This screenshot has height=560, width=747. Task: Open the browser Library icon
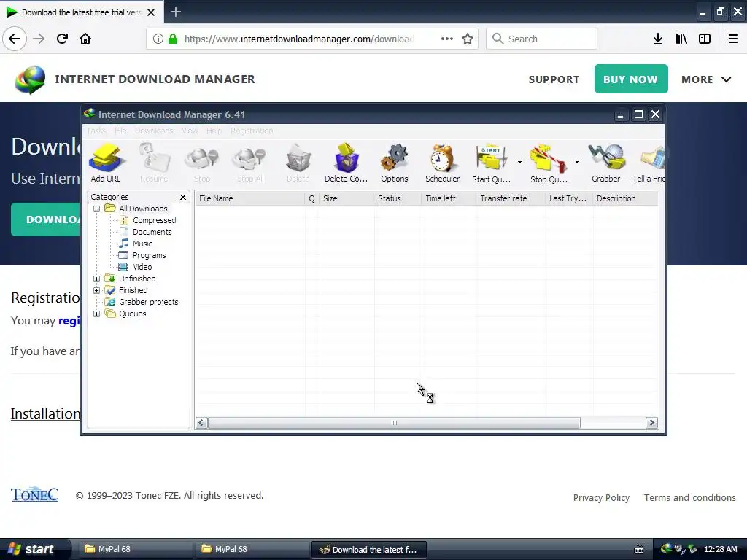pyautogui.click(x=681, y=39)
